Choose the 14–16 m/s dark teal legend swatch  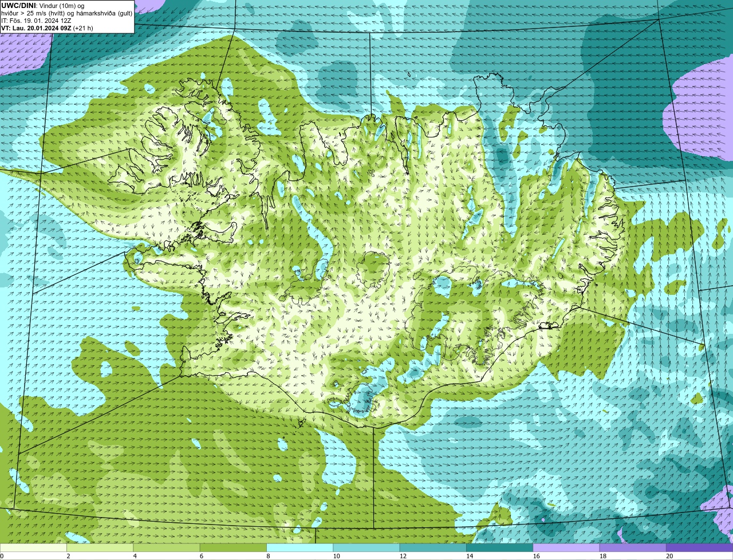pos(499,547)
